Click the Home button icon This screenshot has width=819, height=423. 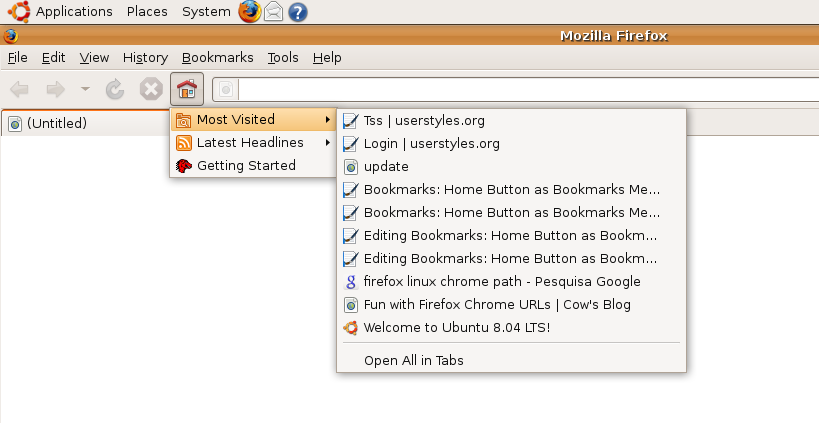[186, 89]
